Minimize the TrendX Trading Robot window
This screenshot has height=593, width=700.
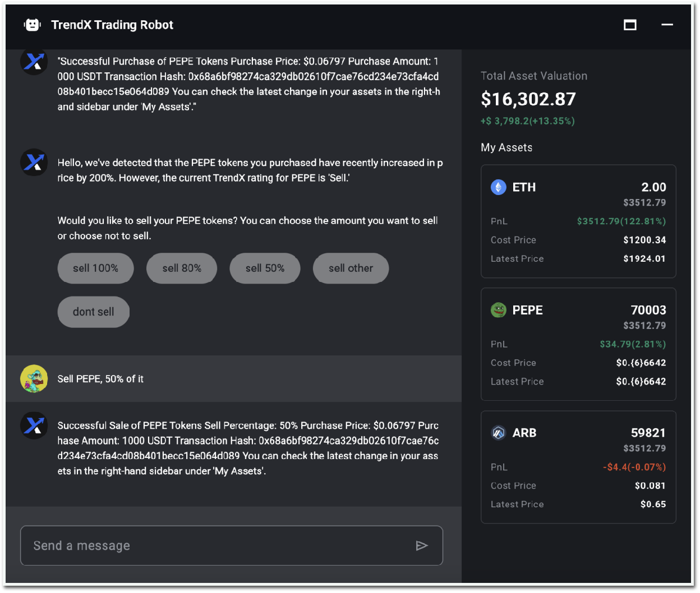point(667,25)
